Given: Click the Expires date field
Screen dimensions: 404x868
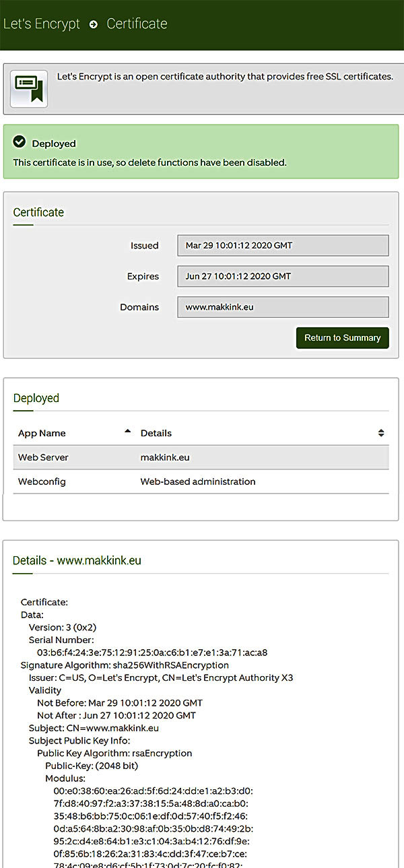Looking at the screenshot, I should tap(283, 277).
